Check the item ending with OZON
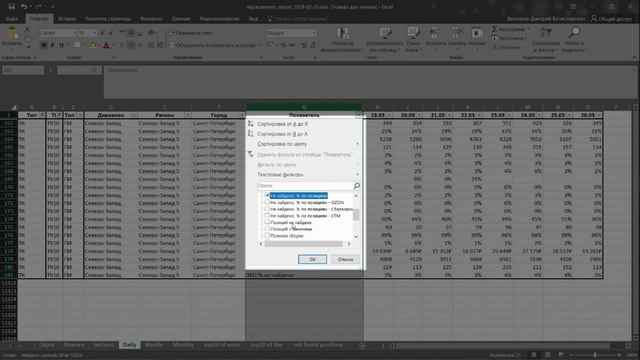The height and width of the screenshot is (360, 640). [x=267, y=202]
